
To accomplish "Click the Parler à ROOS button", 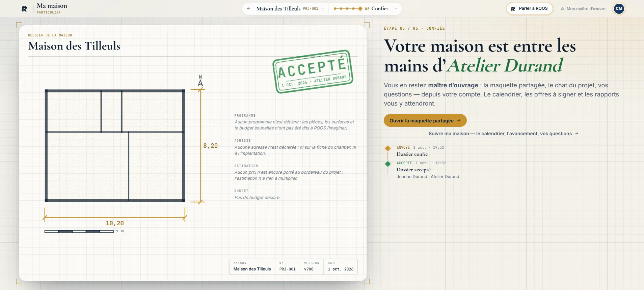I will 530,9.
